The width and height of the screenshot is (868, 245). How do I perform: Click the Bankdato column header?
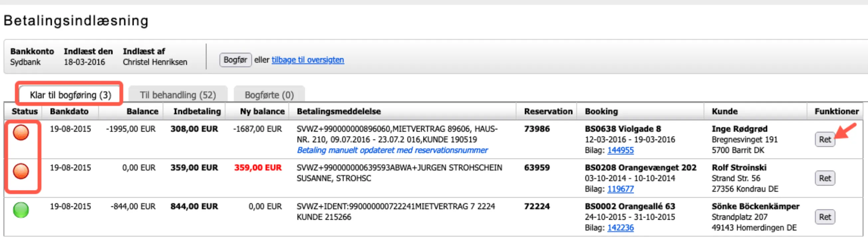click(69, 112)
